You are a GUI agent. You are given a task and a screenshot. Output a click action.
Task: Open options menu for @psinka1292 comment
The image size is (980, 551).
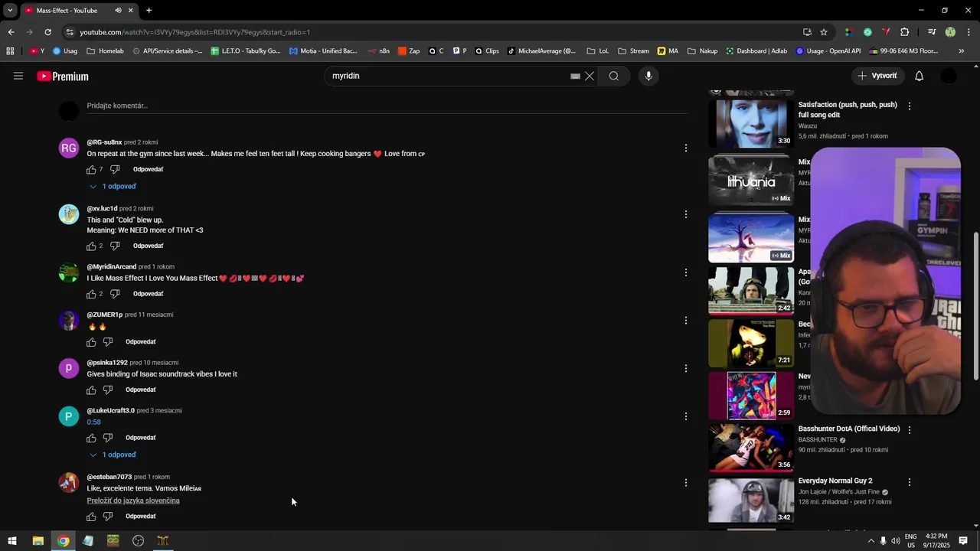(686, 368)
